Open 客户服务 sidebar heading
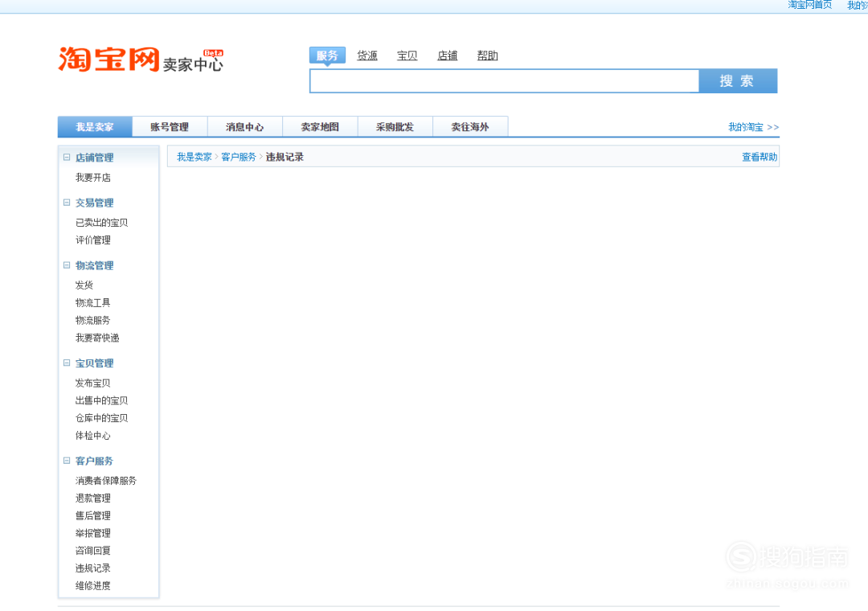Viewport: 868px width, 611px height. [94, 461]
